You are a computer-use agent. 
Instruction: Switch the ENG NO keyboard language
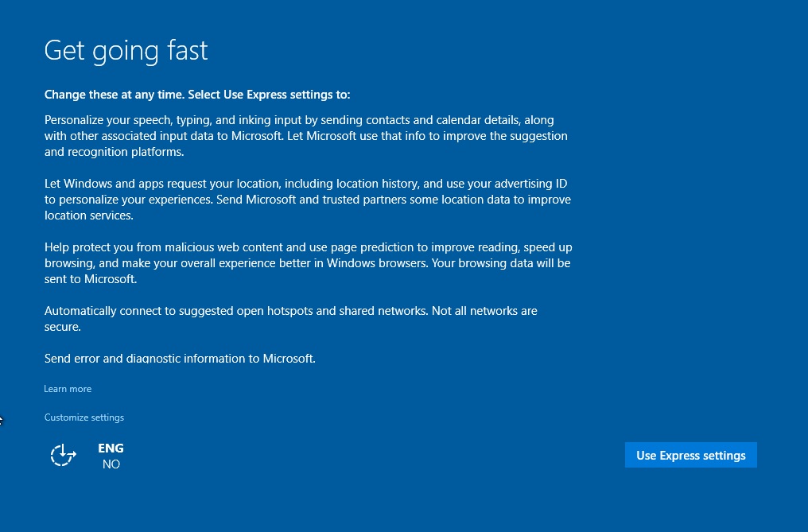click(x=111, y=456)
